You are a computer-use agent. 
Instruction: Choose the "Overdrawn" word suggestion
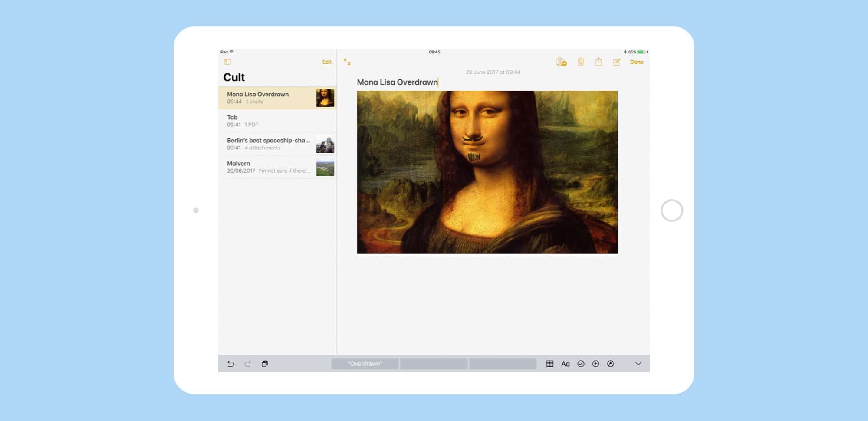(x=365, y=364)
